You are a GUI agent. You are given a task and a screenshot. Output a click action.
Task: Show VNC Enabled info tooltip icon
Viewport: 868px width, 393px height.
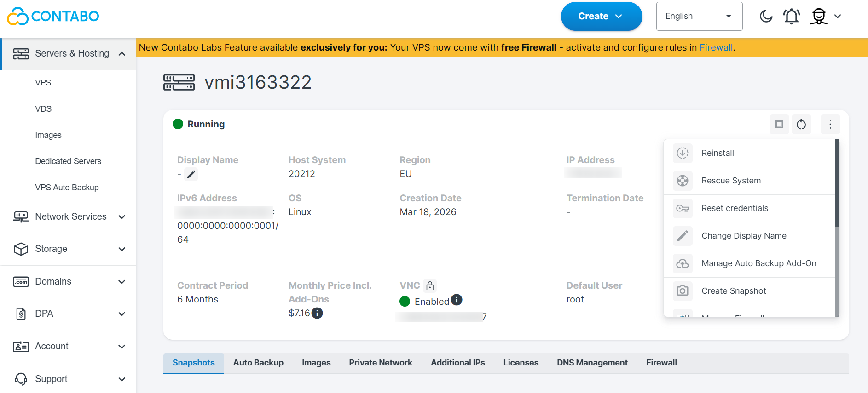[x=457, y=300]
